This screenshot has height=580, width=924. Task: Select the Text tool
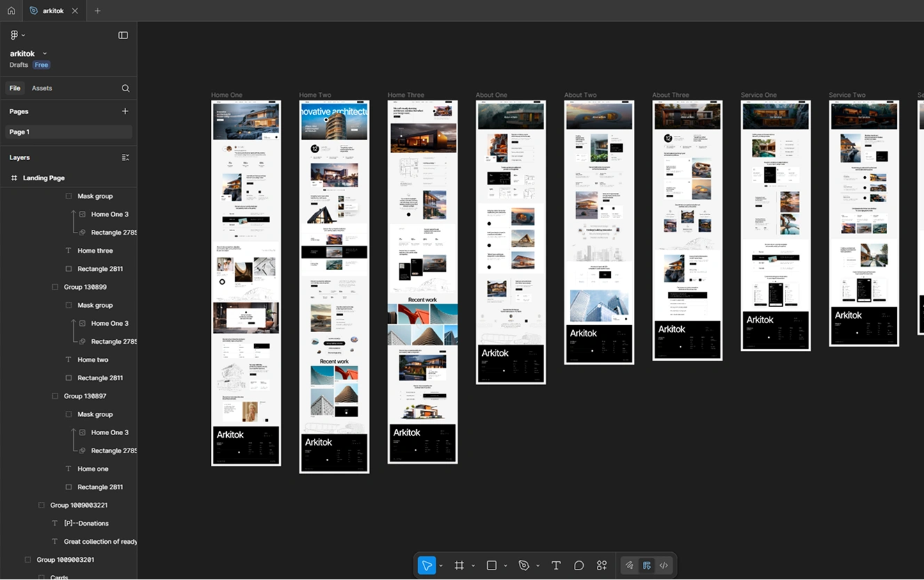click(x=556, y=565)
